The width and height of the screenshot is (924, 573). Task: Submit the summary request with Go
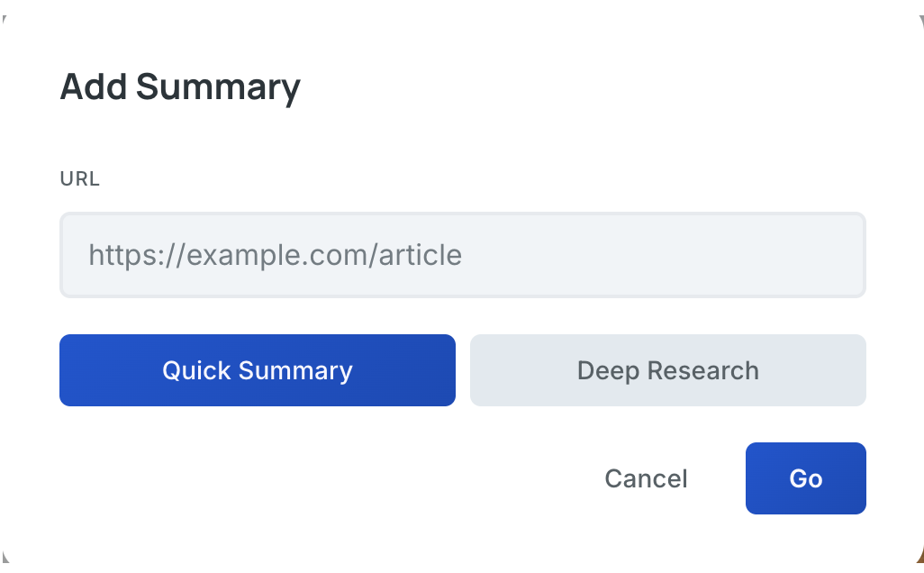[x=806, y=478]
